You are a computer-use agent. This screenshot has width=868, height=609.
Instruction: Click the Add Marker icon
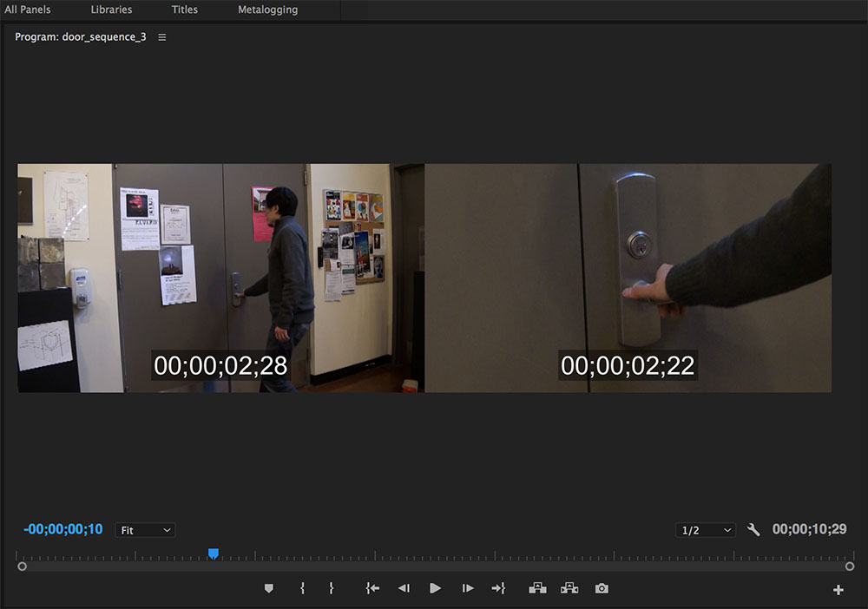click(x=269, y=588)
